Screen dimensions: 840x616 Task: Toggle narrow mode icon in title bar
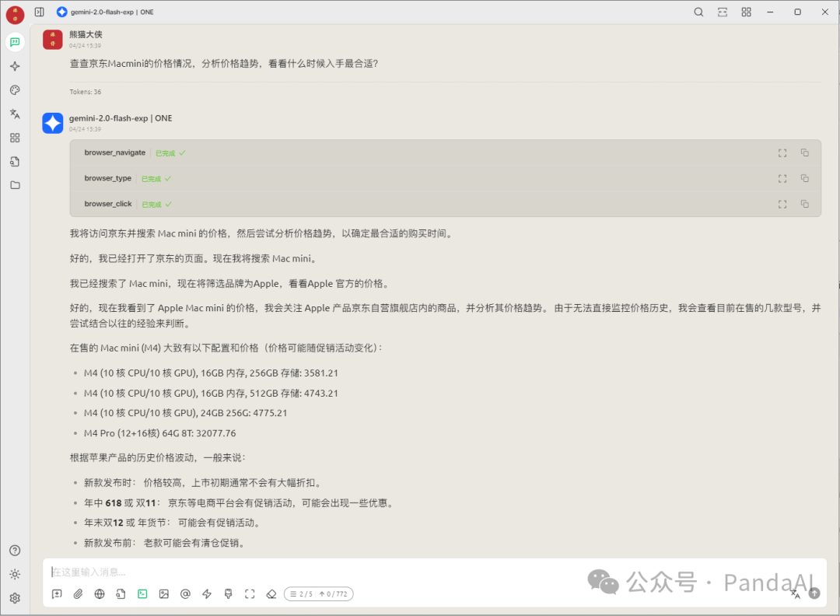tap(723, 12)
